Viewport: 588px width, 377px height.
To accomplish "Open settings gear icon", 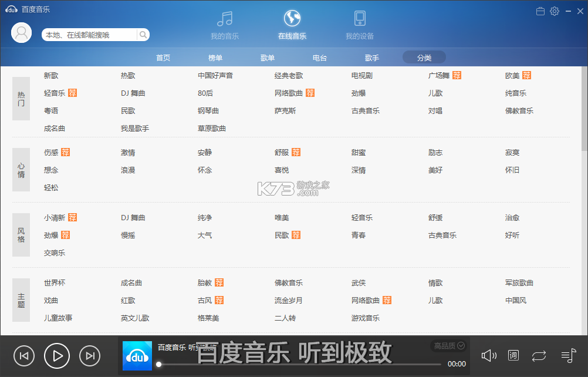I will (x=555, y=11).
